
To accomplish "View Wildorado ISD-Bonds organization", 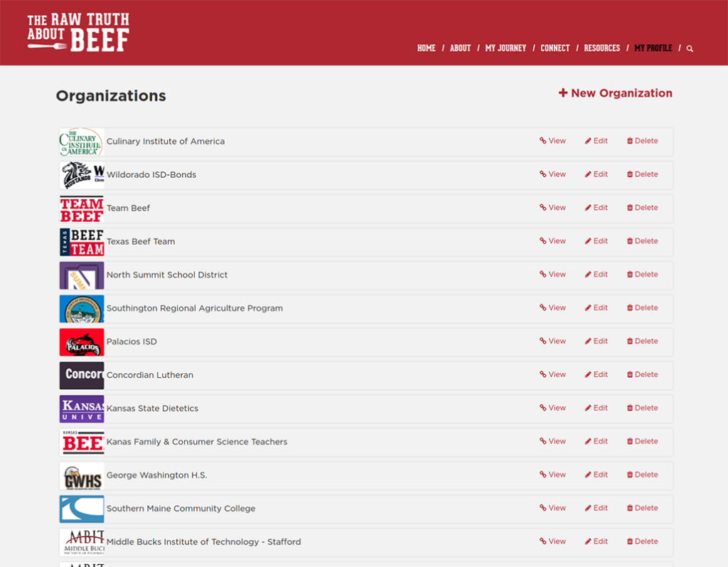I will click(x=552, y=174).
